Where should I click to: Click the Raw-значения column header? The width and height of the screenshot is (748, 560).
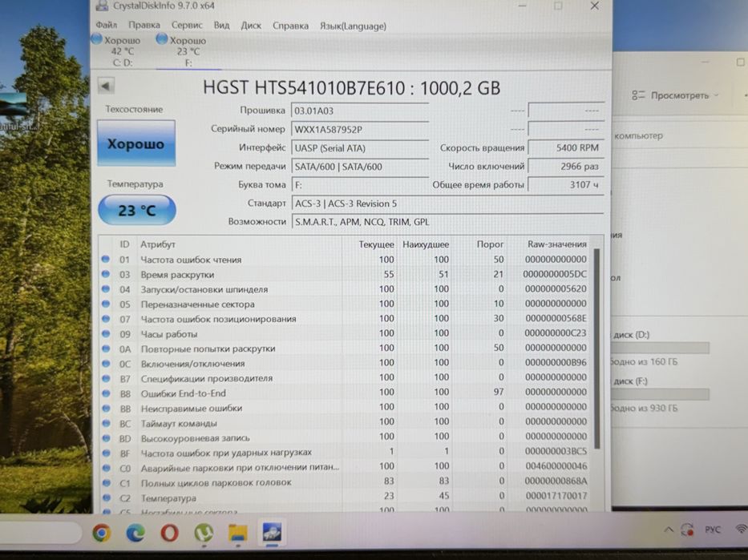(556, 244)
